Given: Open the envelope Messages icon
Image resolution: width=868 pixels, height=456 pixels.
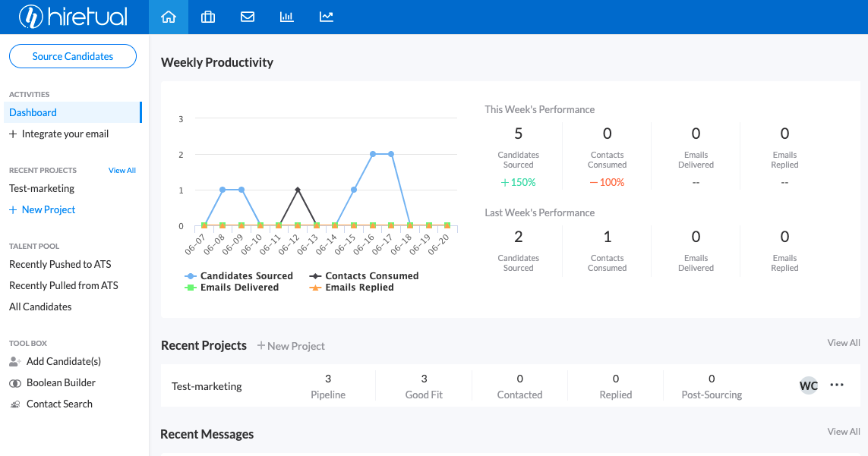Looking at the screenshot, I should pos(248,17).
